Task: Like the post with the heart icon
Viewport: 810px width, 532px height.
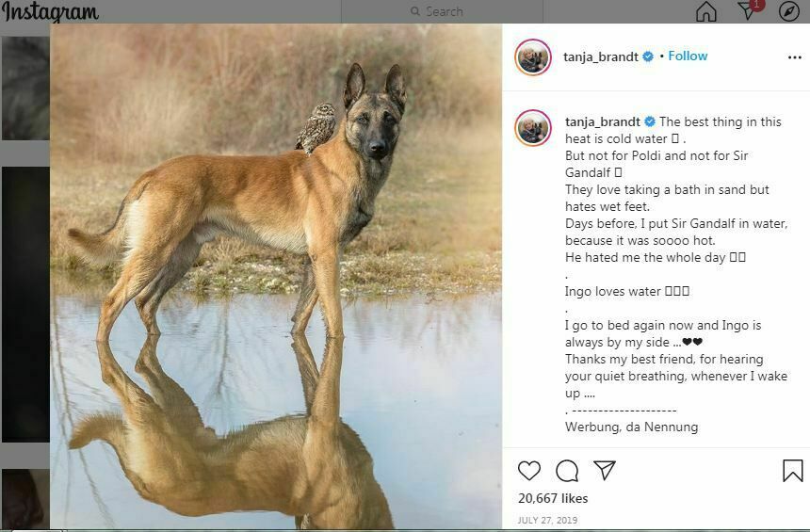Action: pyautogui.click(x=529, y=471)
